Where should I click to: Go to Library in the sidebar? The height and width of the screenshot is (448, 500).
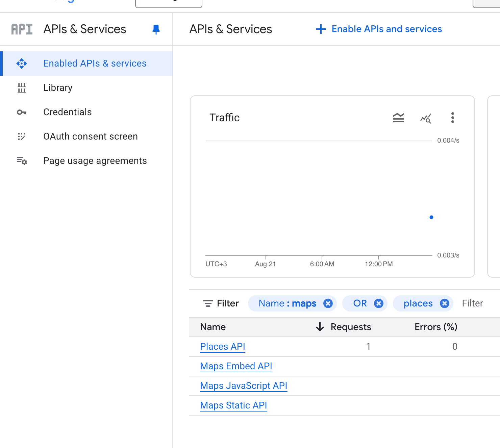tap(58, 88)
